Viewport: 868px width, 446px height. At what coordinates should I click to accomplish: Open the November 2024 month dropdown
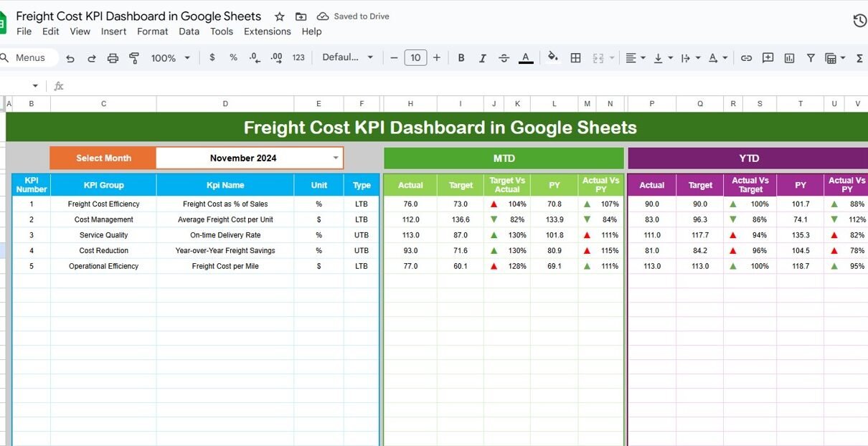coord(335,158)
